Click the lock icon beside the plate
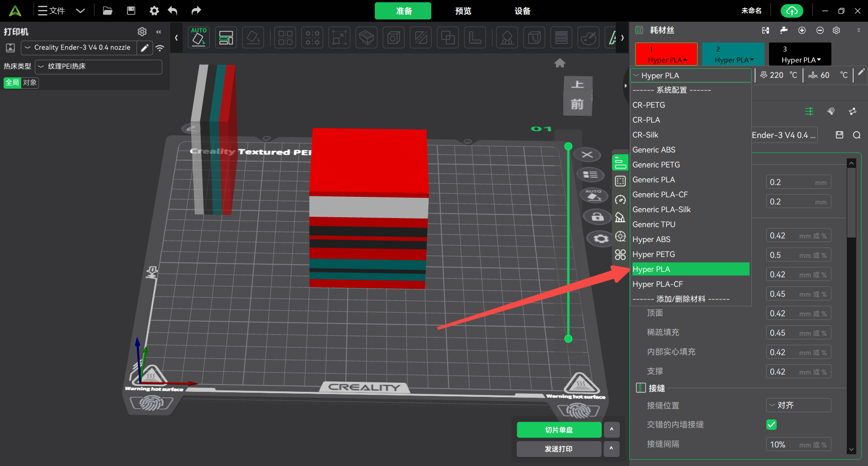This screenshot has height=466, width=868. [x=597, y=217]
